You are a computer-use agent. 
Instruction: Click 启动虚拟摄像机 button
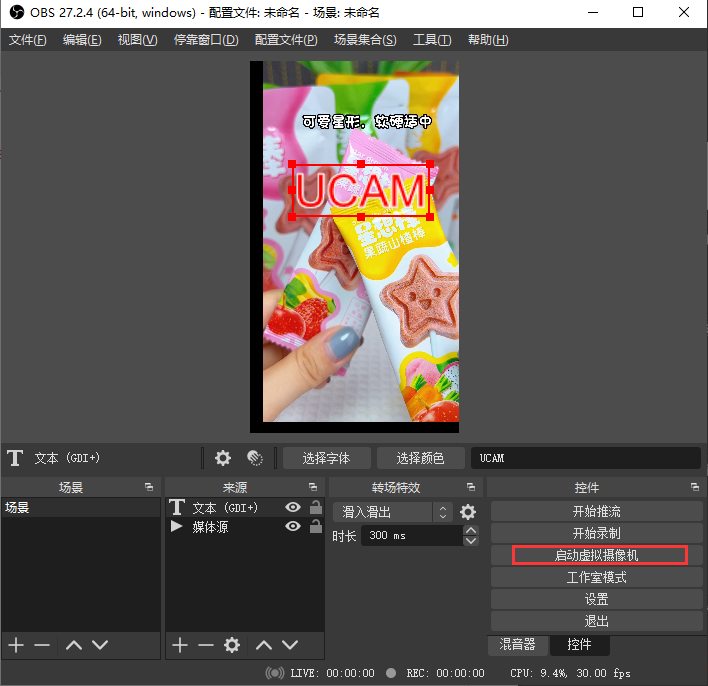[596, 555]
